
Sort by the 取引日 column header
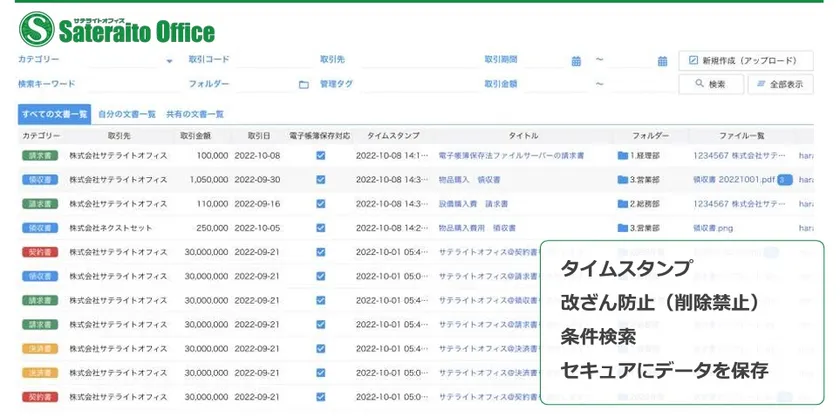pos(252,135)
